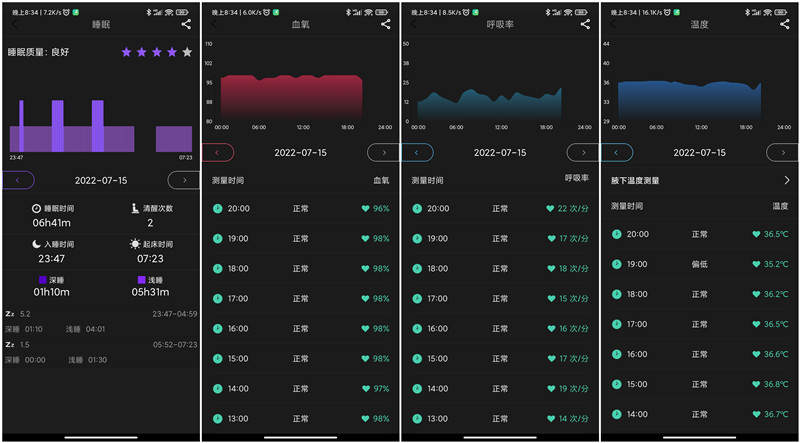
Task: Tap the 16:00 row in blood oxygen list
Action: 301,329
